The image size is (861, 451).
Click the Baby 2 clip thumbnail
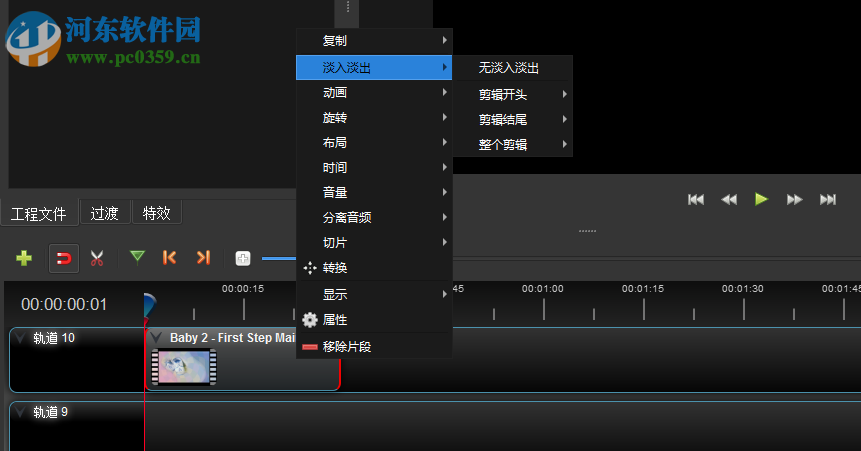pos(184,367)
